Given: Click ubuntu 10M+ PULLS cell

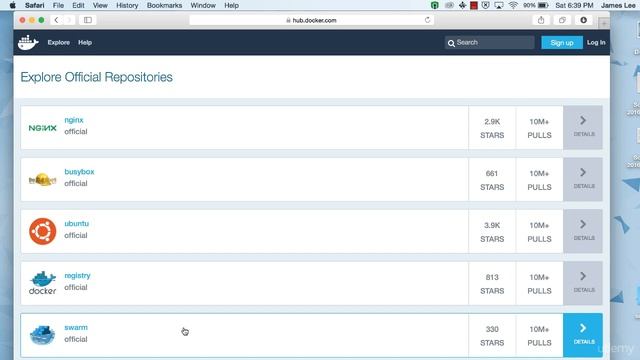Looking at the screenshot, I should (x=539, y=231).
